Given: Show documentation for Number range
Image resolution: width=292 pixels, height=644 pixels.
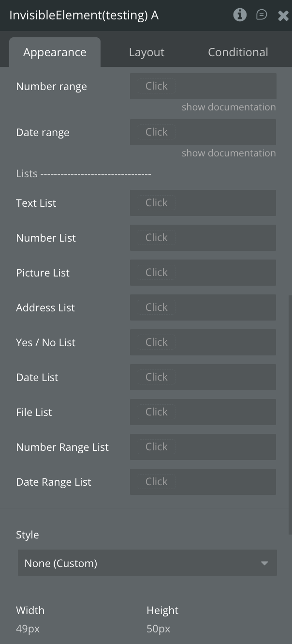Looking at the screenshot, I should coord(229,107).
